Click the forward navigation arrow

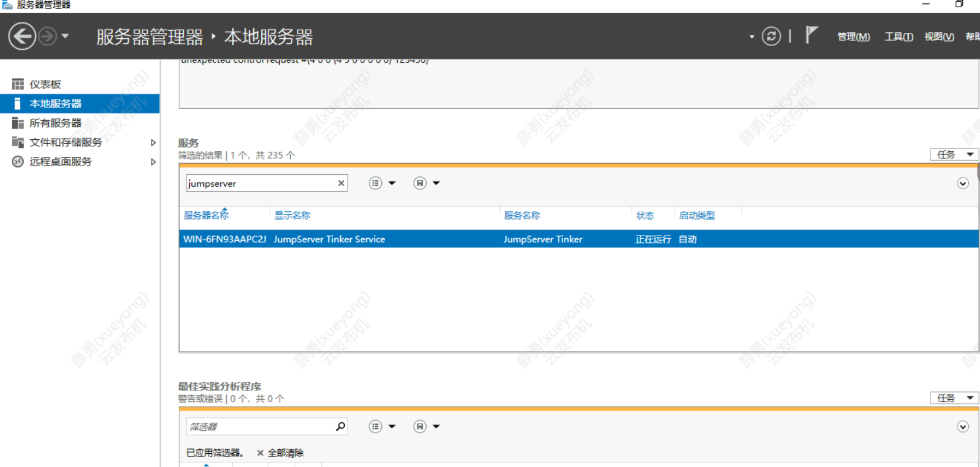(47, 36)
